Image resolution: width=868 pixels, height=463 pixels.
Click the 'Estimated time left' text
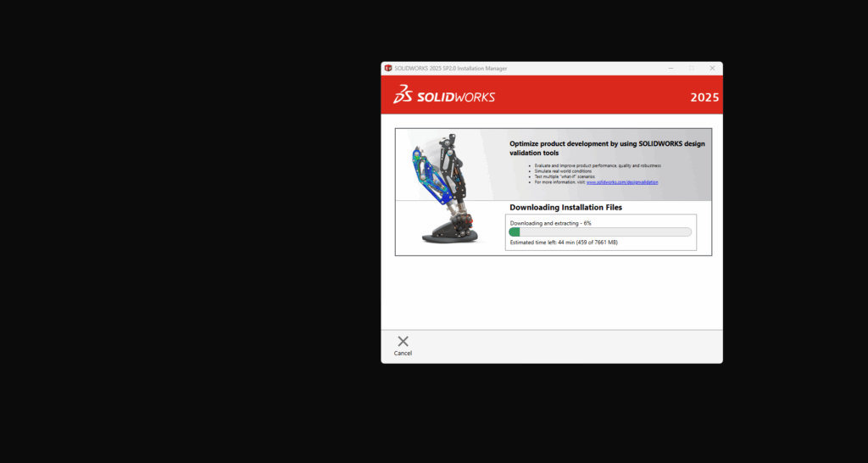pyautogui.click(x=563, y=243)
